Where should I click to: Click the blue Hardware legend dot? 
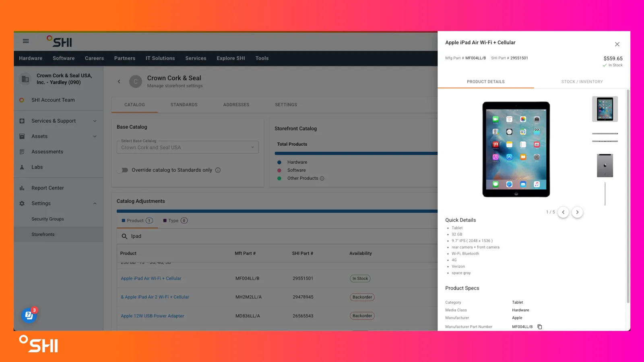279,162
